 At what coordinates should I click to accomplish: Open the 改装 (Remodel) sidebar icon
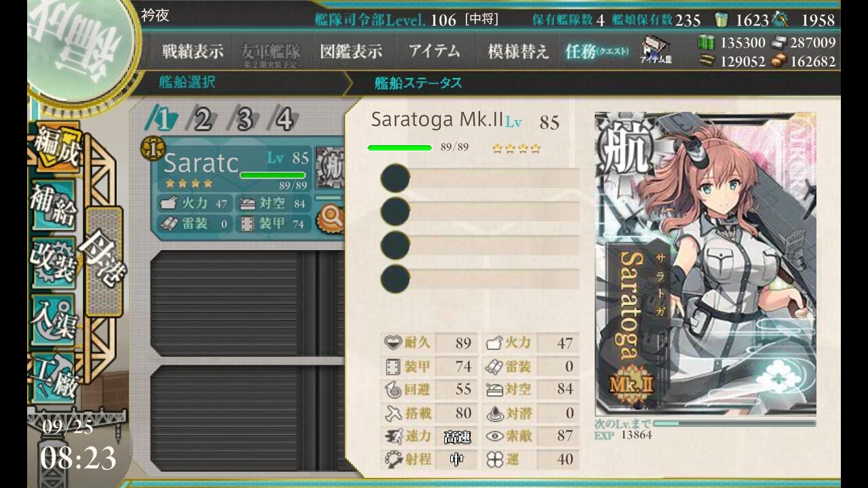54,261
